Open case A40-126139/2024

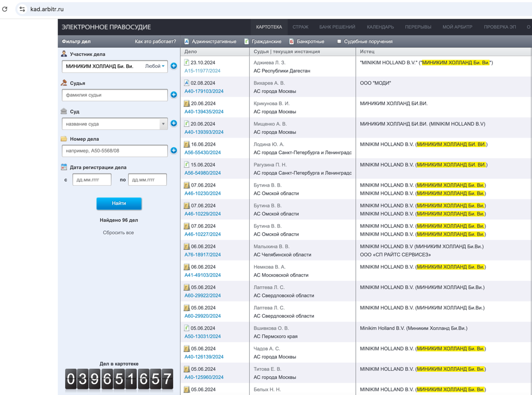204,357
